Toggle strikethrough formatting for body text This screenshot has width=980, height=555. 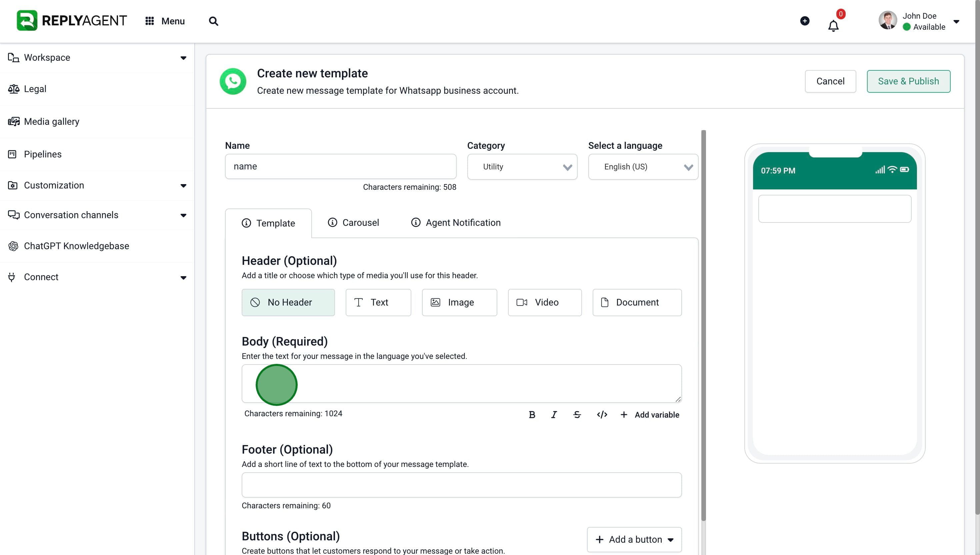[577, 415]
